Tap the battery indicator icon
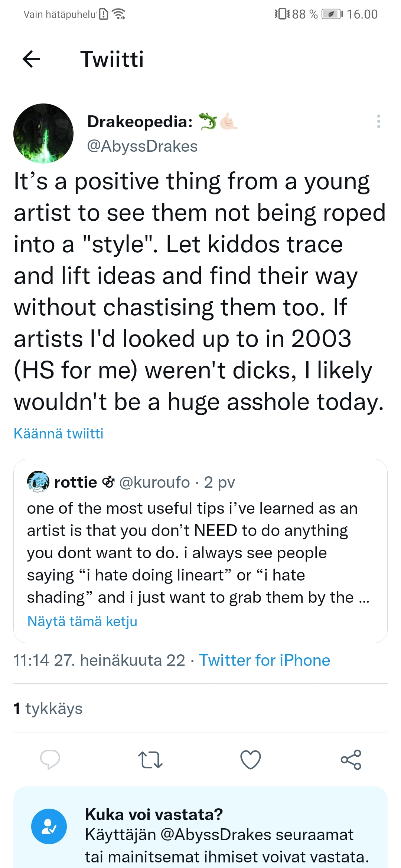Screen dimensions: 401x868 coord(332,14)
